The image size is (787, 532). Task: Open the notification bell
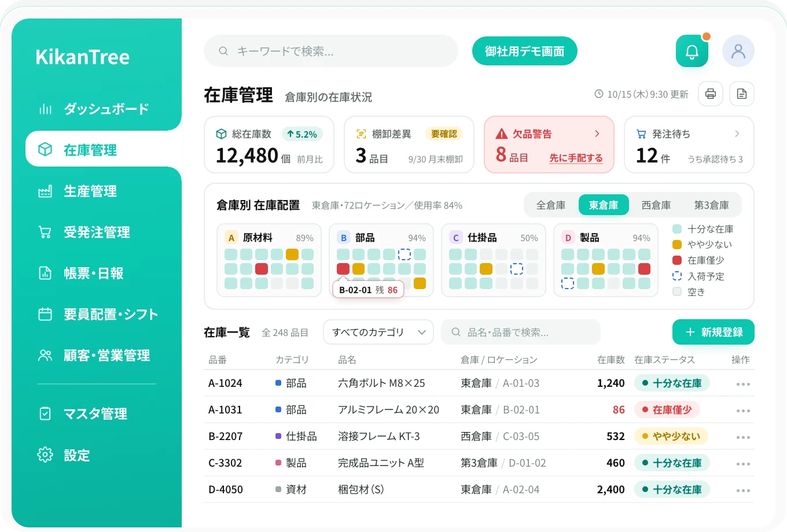(692, 51)
